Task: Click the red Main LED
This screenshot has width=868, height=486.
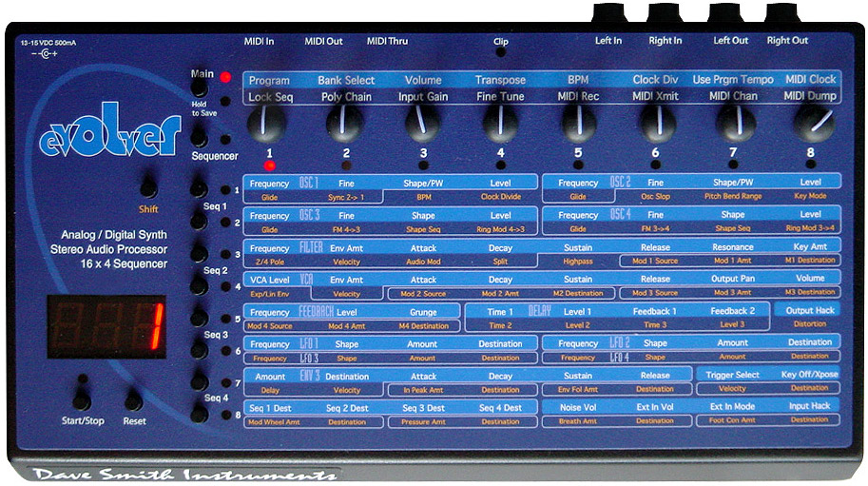Action: (x=225, y=77)
